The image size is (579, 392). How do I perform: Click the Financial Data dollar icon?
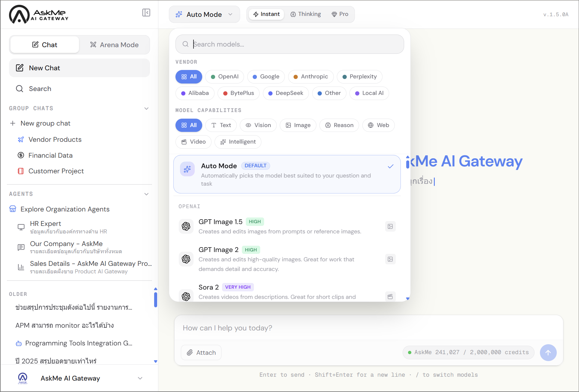pyautogui.click(x=21, y=155)
